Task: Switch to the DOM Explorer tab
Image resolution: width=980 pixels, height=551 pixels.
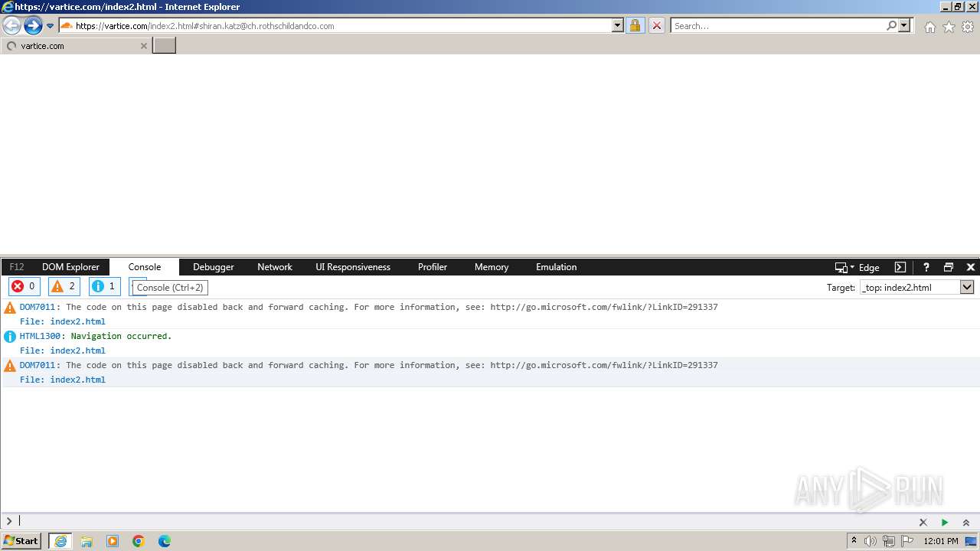Action: [x=70, y=267]
